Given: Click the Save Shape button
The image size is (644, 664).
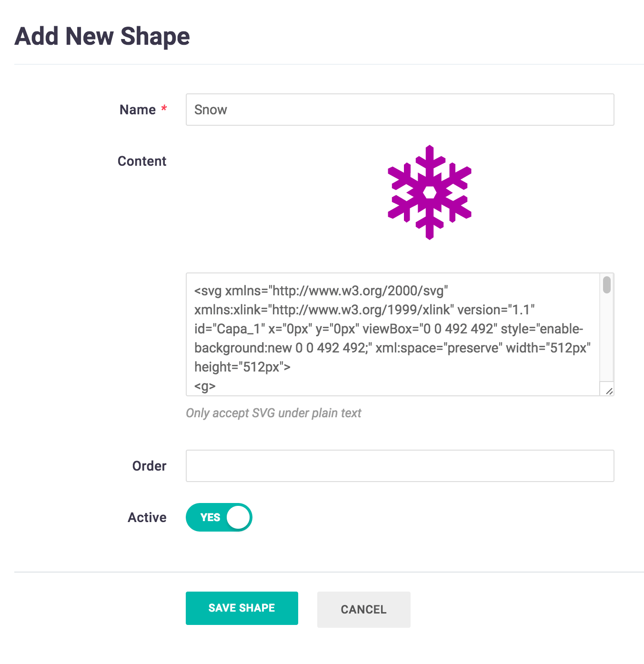Looking at the screenshot, I should [x=241, y=608].
